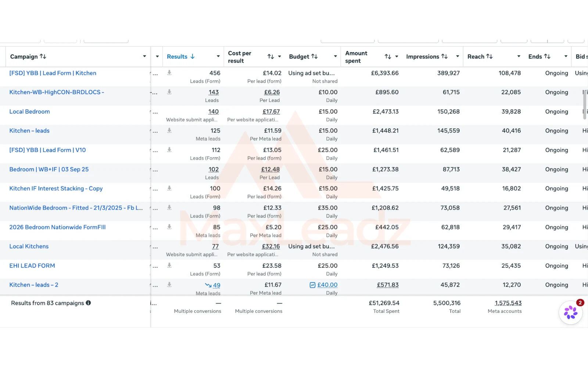Click download icon in Kitchen-WB-HighCON-BRDLOCS row

coord(169,92)
